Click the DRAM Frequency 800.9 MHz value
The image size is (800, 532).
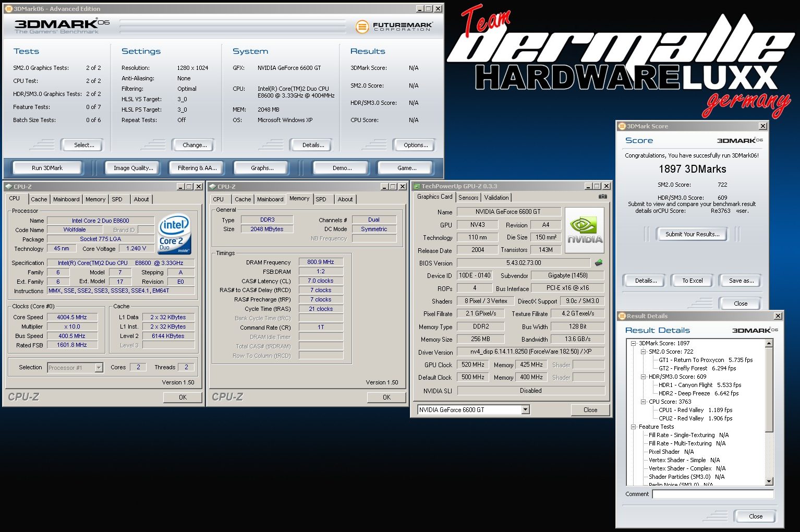click(x=321, y=262)
